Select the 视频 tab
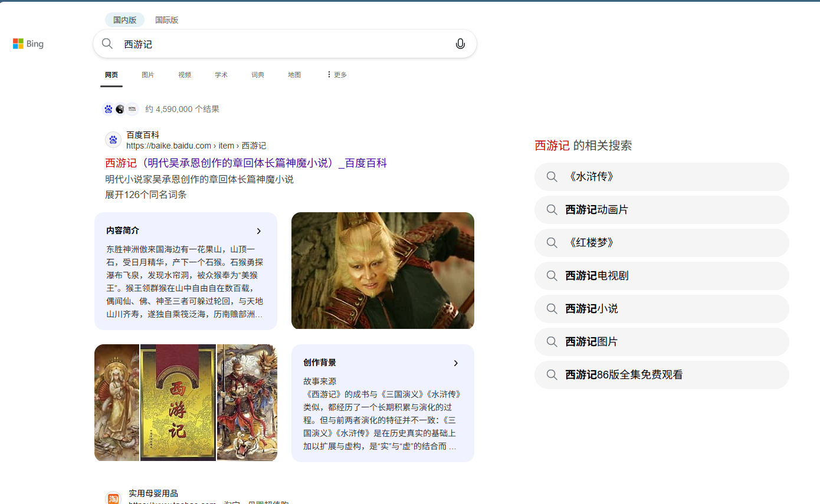 click(x=185, y=75)
